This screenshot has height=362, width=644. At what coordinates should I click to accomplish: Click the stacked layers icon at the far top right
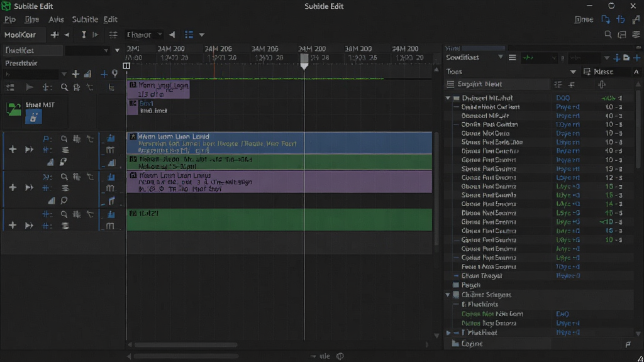pos(636,35)
